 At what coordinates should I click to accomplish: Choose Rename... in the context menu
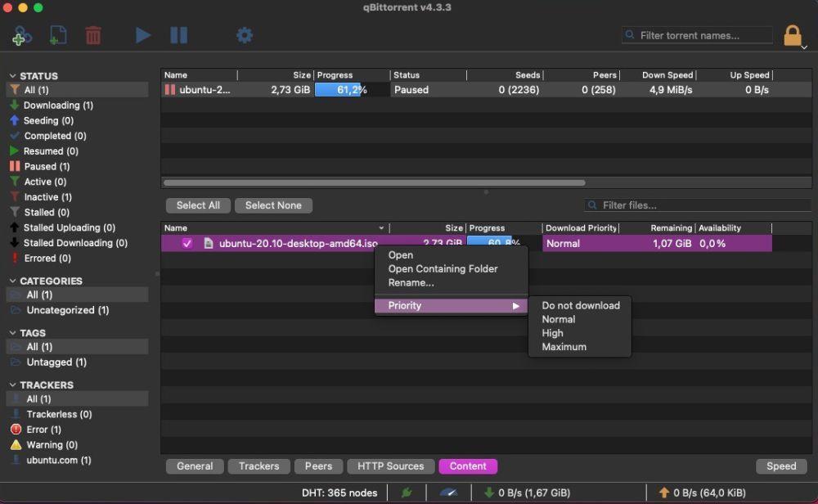pyautogui.click(x=411, y=283)
